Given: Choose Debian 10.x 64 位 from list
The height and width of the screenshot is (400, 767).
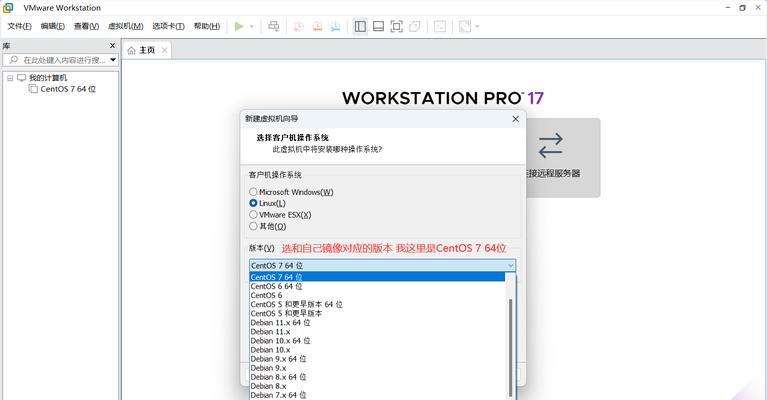Looking at the screenshot, I should 377,341.
